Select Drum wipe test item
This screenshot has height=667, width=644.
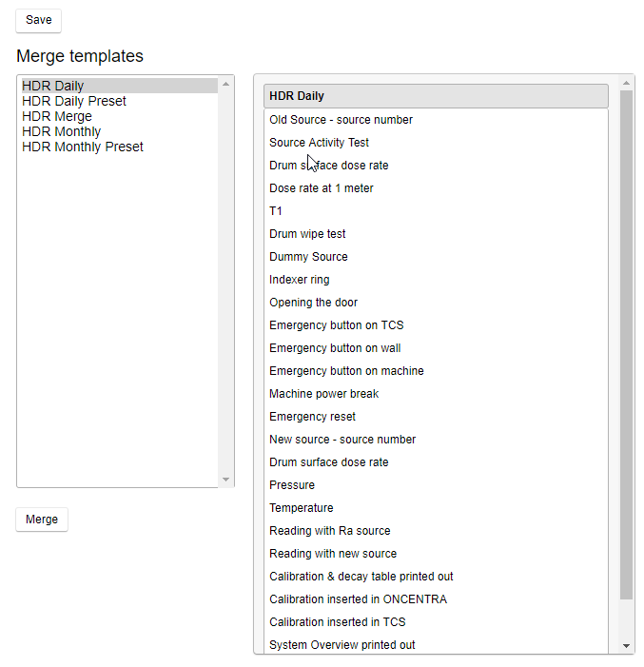click(436, 234)
